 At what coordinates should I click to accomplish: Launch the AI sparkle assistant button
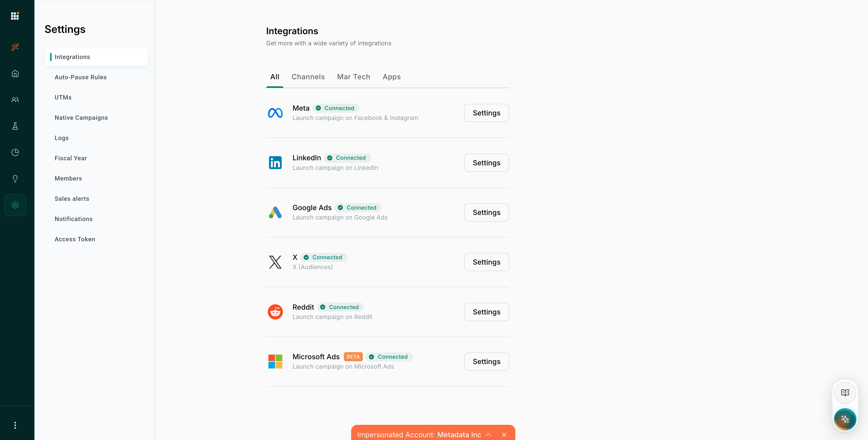pyautogui.click(x=845, y=419)
